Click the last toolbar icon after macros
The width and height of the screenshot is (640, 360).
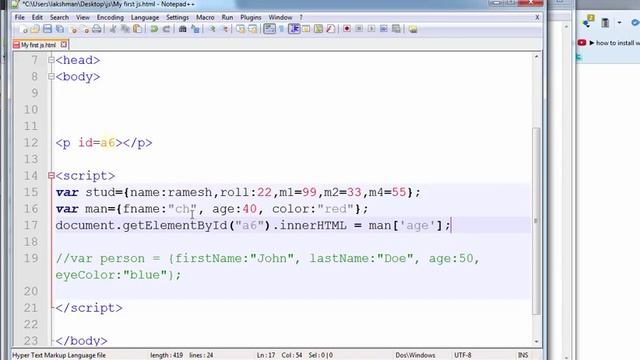click(413, 29)
